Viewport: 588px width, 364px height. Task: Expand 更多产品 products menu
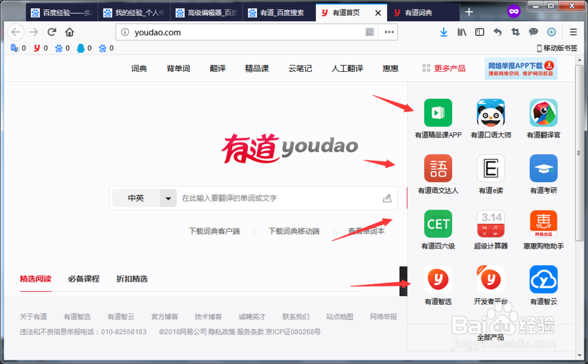[x=444, y=69]
